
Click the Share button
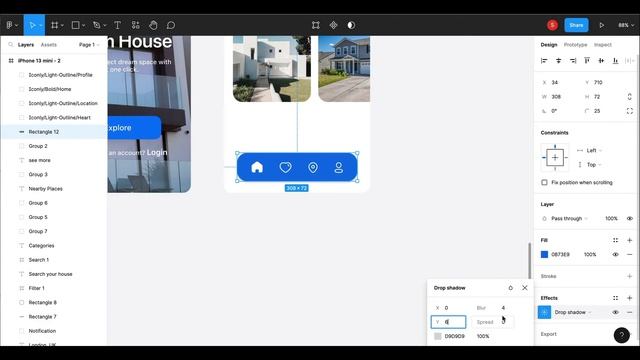coord(576,25)
